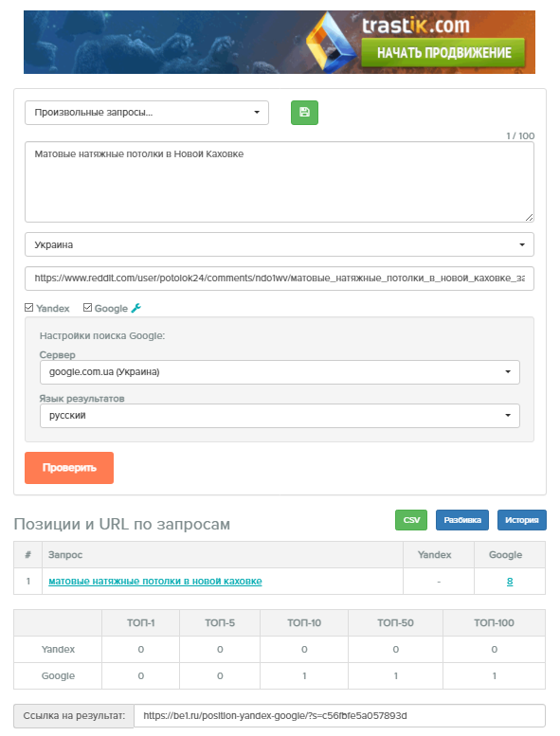Click the result link be1.ru field

point(339,716)
